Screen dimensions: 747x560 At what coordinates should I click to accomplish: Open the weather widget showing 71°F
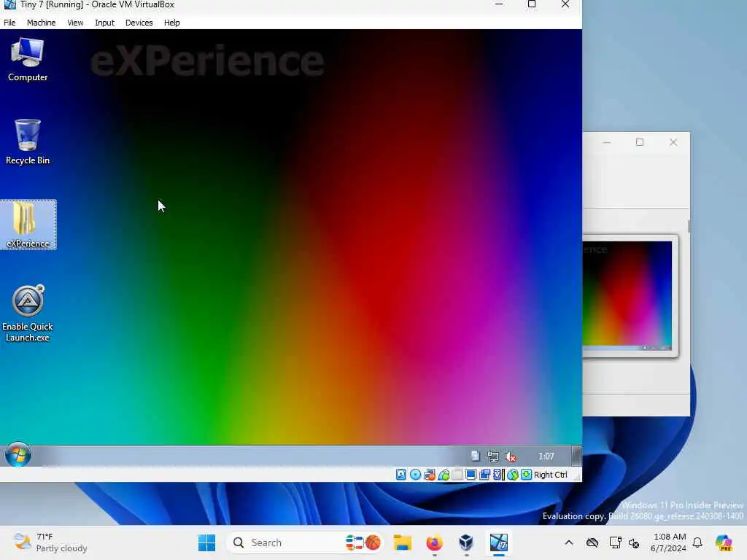click(50, 542)
